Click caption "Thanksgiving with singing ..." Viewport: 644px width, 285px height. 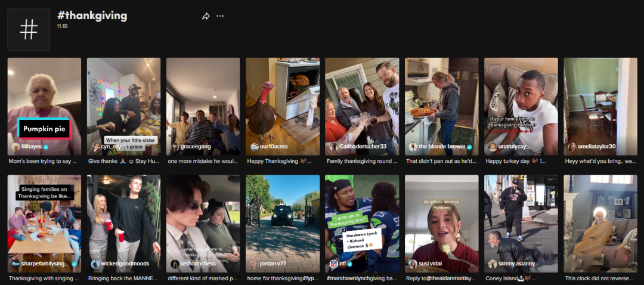pos(43,278)
